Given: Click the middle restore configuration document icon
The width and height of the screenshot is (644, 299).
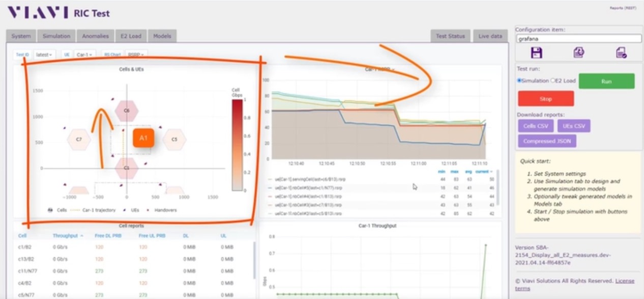Looking at the screenshot, I should pyautogui.click(x=578, y=52).
